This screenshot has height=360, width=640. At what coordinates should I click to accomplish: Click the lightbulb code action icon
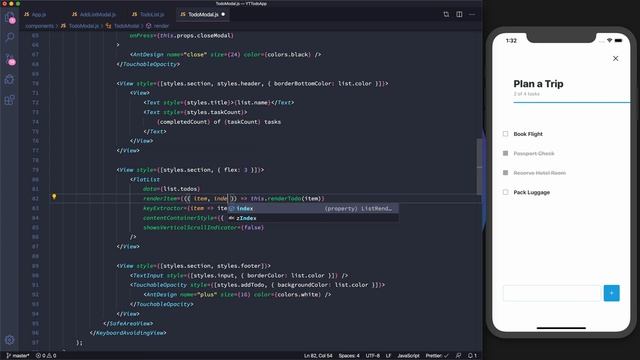tap(54, 197)
